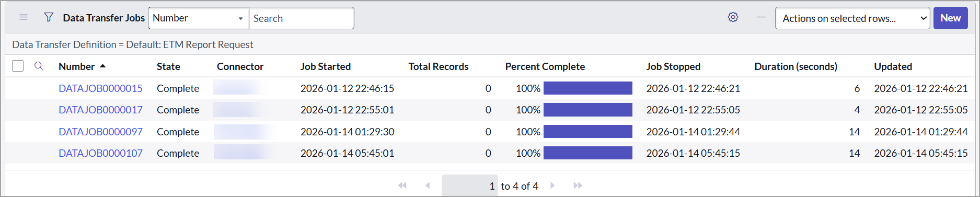Sort by the Updated column header
This screenshot has width=980, height=197.
click(893, 66)
